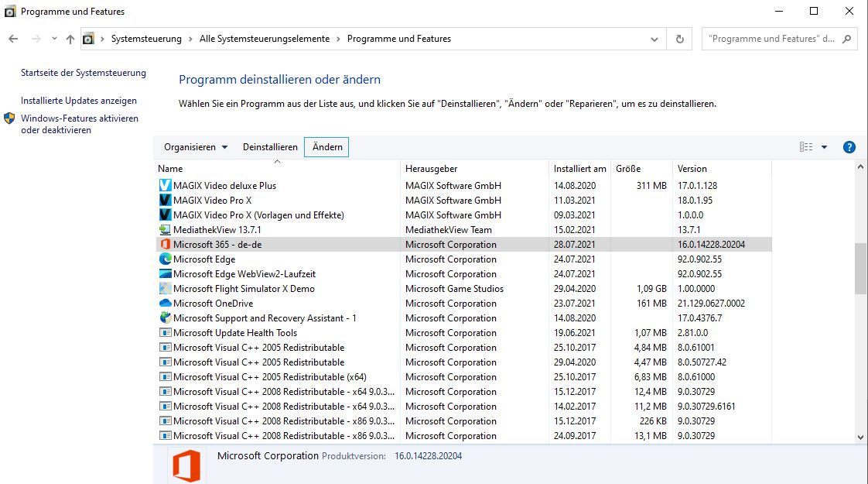Click the view layout icon
Screen dimensions: 868x484
click(x=806, y=147)
